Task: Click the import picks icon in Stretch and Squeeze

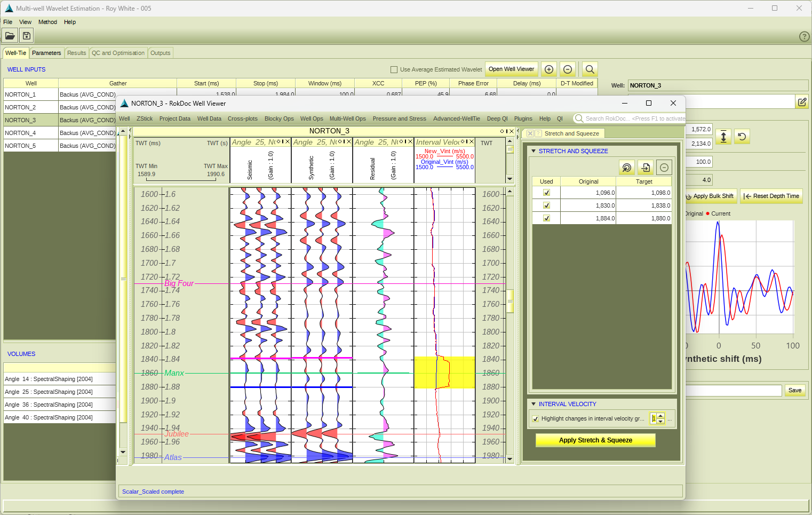Action: [x=645, y=167]
